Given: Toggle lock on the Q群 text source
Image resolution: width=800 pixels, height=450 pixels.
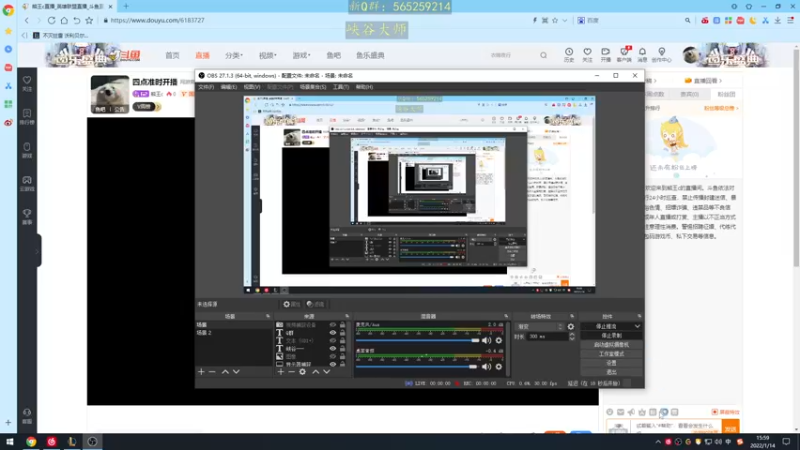Looking at the screenshot, I should click(x=342, y=333).
